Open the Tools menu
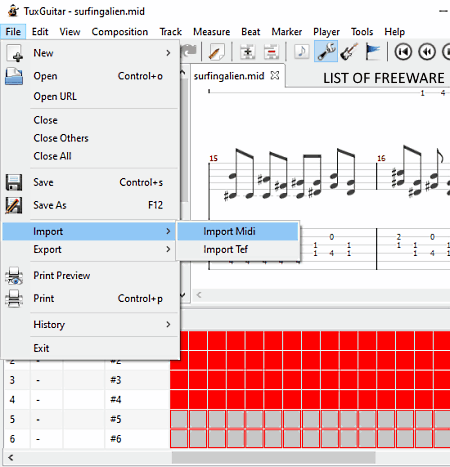Viewport: 450px width, 467px height. pyautogui.click(x=362, y=32)
